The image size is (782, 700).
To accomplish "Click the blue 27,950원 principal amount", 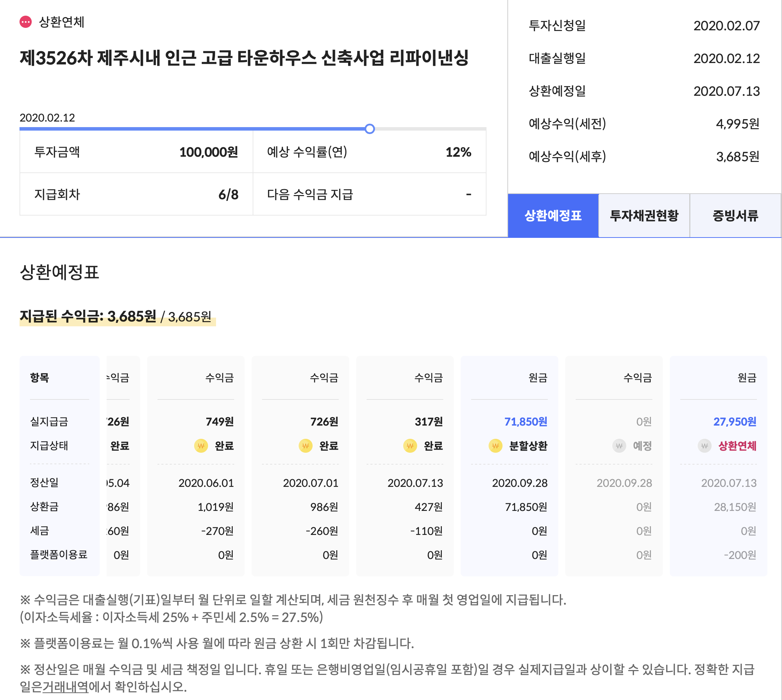I will tap(735, 421).
